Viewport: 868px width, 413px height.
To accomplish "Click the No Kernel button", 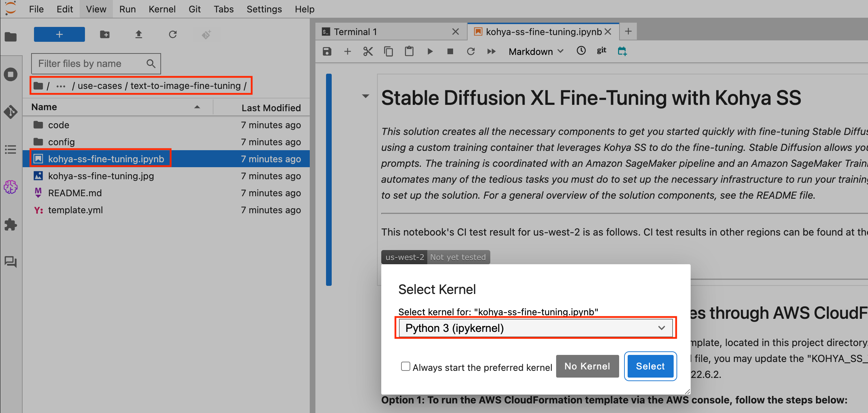I will pyautogui.click(x=587, y=366).
